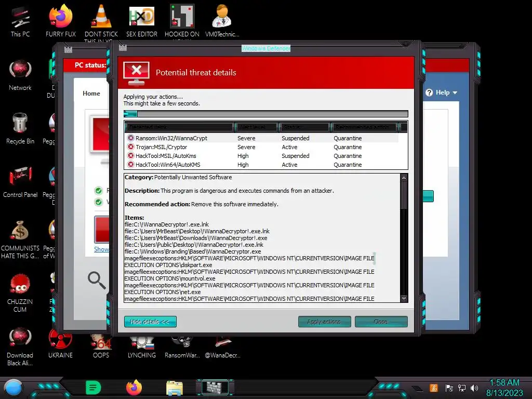Screen dimensions: 532x399
Task: Click the network tray icon
Action: point(462,388)
